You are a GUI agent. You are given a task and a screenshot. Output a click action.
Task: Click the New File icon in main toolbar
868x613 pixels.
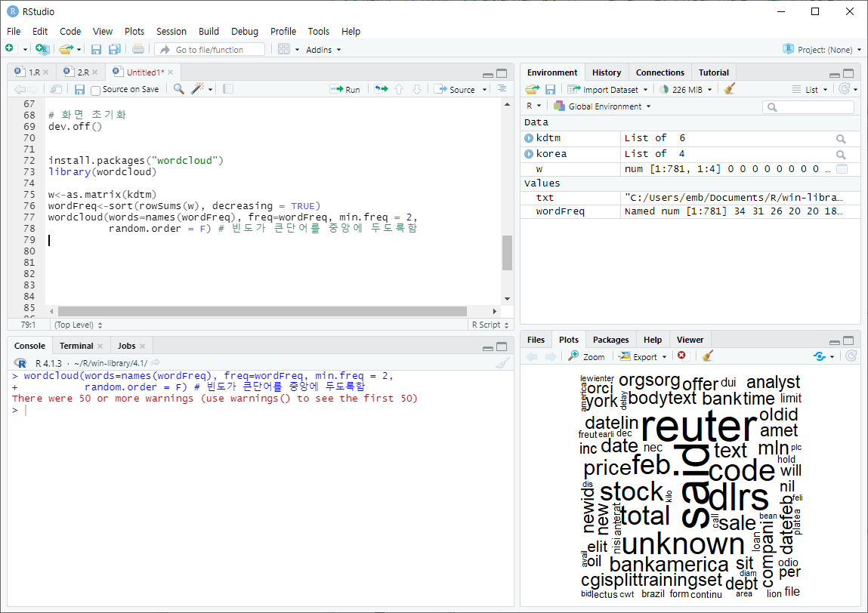(x=9, y=48)
